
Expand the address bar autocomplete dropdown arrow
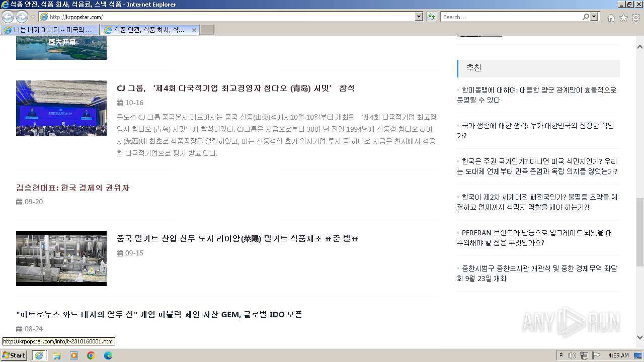pos(419,17)
